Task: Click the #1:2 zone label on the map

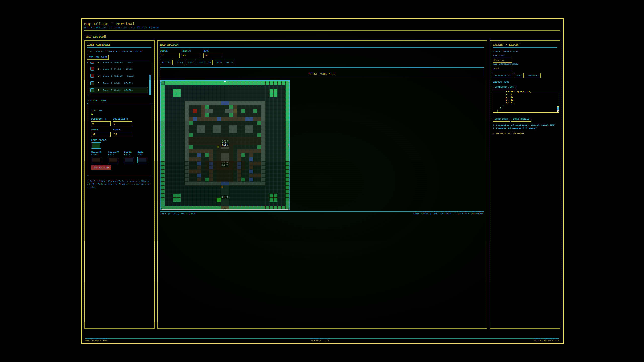Action: (x=225, y=197)
